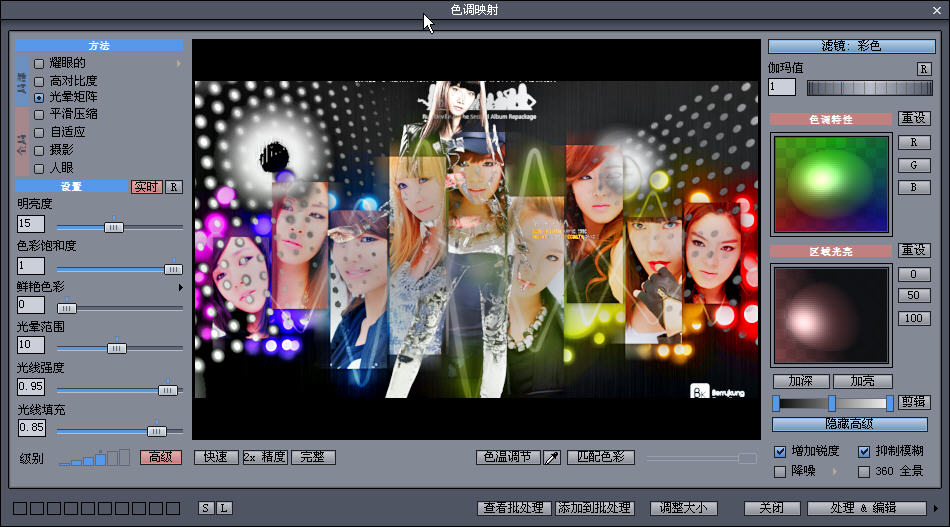Set 区域光亮 to 0
The width and height of the screenshot is (950, 527).
point(914,274)
